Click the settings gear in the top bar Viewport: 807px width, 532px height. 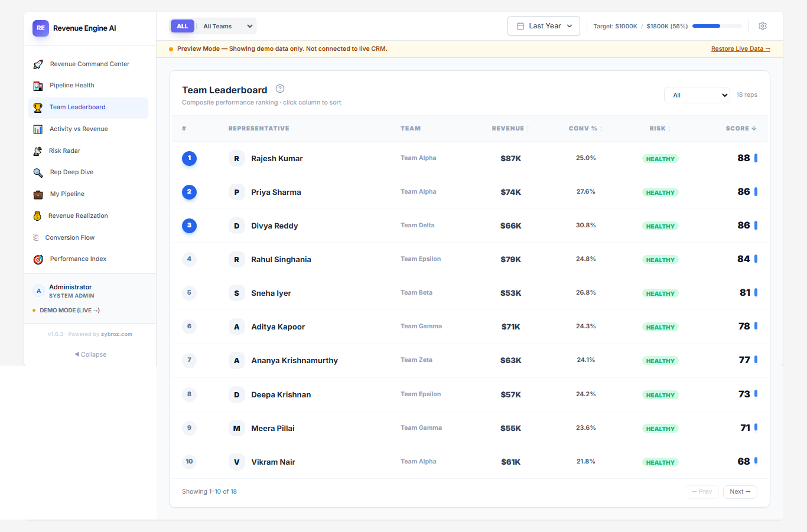click(x=762, y=26)
